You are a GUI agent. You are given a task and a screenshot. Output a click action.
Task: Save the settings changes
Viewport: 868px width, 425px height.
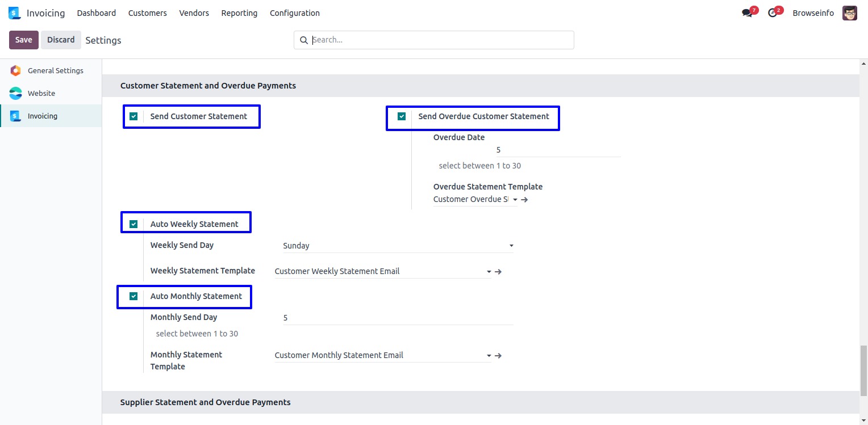point(24,40)
